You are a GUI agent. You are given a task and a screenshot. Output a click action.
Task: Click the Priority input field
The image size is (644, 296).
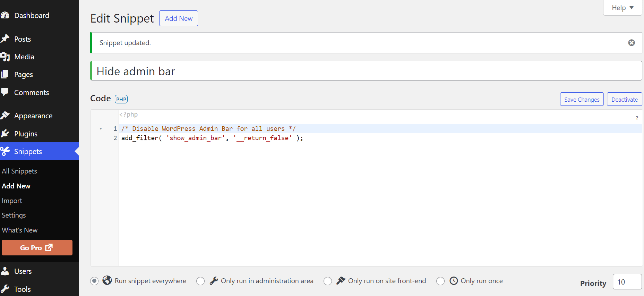tap(627, 282)
